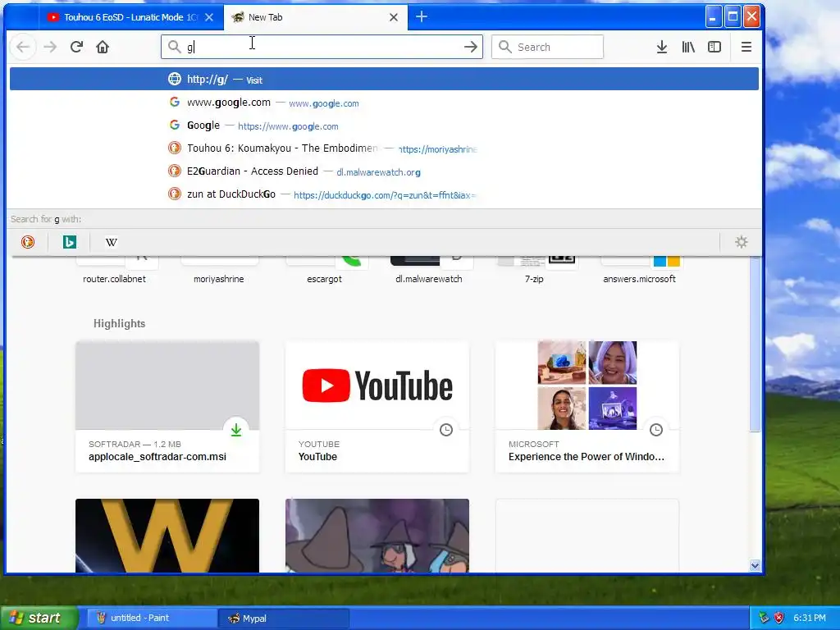Choose Touhou 6: Koumakyou suggestion

[x=384, y=148]
